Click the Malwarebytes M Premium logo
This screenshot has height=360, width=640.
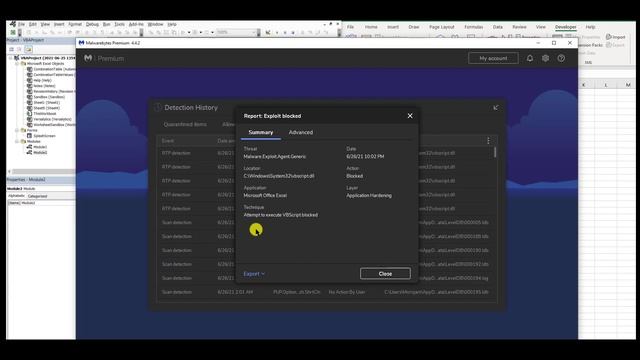(x=104, y=58)
